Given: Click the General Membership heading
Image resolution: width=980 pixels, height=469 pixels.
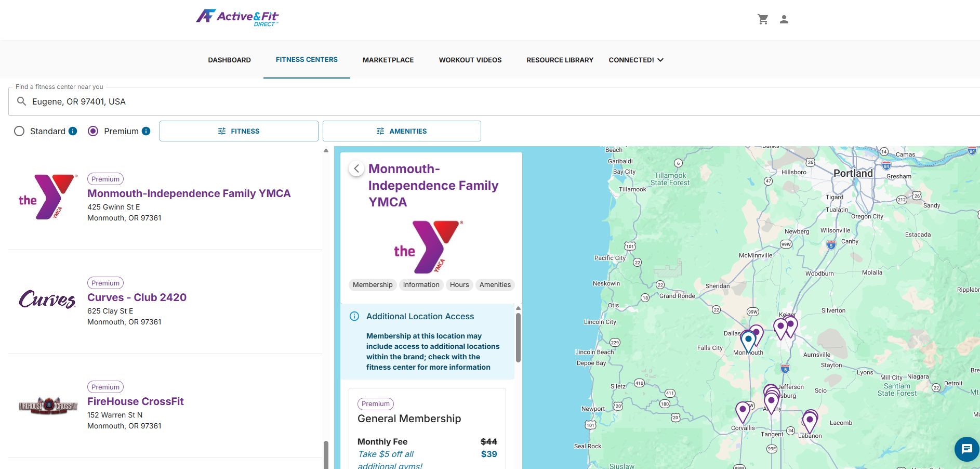Looking at the screenshot, I should (409, 419).
